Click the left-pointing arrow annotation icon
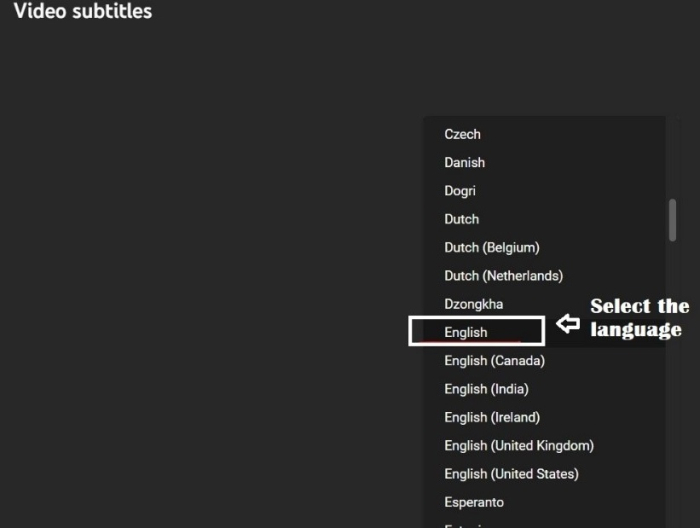The image size is (700, 528). click(x=567, y=324)
